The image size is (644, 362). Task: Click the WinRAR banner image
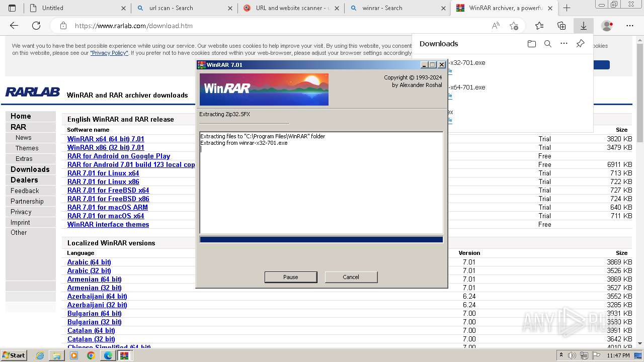pos(264,89)
